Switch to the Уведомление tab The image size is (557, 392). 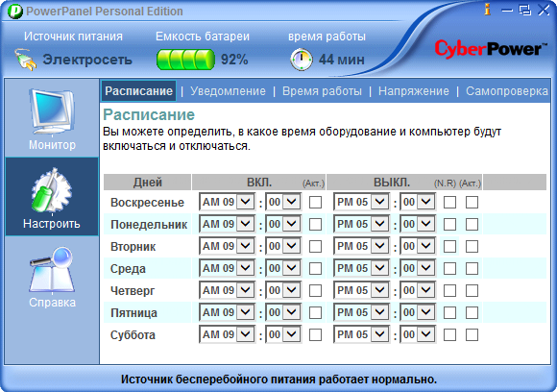pyautogui.click(x=228, y=91)
